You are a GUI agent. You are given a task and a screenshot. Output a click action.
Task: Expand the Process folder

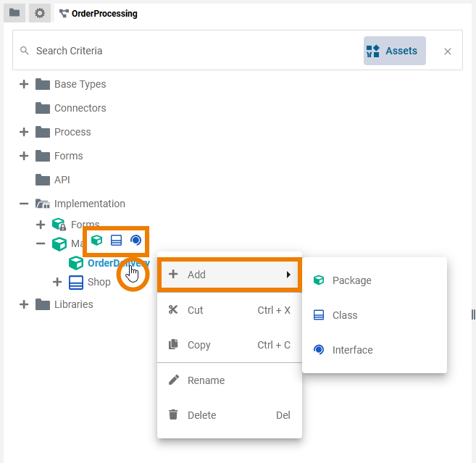pyautogui.click(x=24, y=132)
